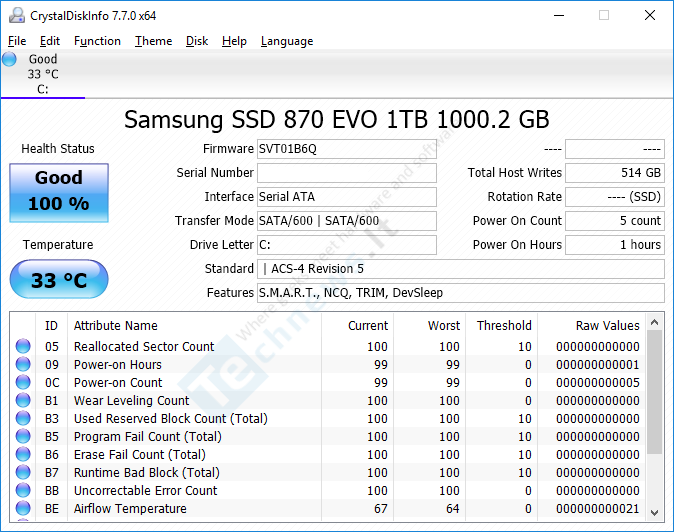This screenshot has width=674, height=532.
Task: Click the CrystalDiskInfo app icon in title bar
Action: pos(17,15)
